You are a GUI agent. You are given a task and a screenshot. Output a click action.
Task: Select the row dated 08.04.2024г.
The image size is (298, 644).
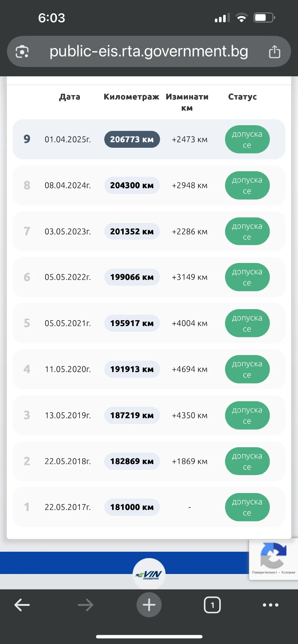pyautogui.click(x=149, y=185)
